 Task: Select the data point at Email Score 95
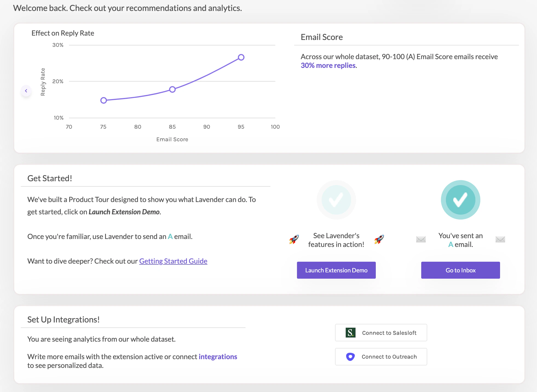241,57
